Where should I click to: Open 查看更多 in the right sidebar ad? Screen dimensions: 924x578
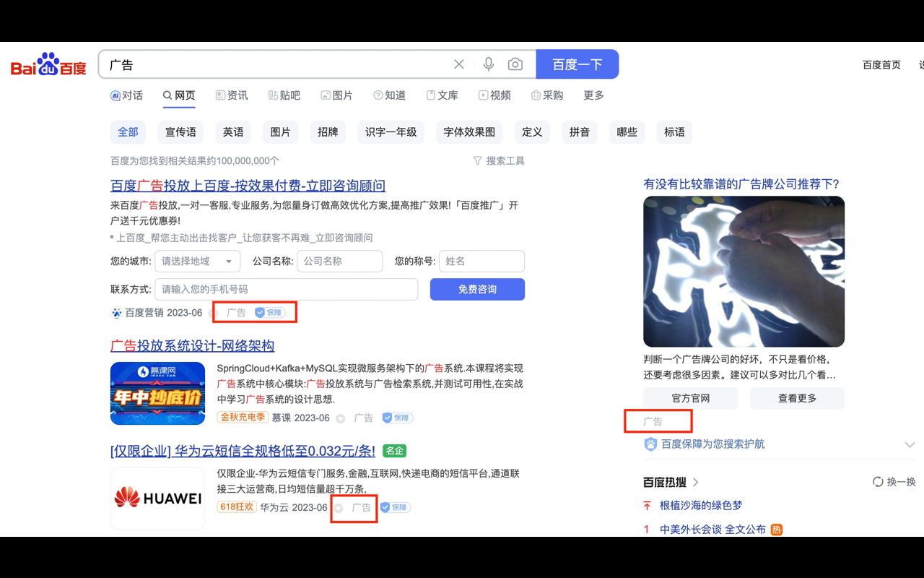797,398
